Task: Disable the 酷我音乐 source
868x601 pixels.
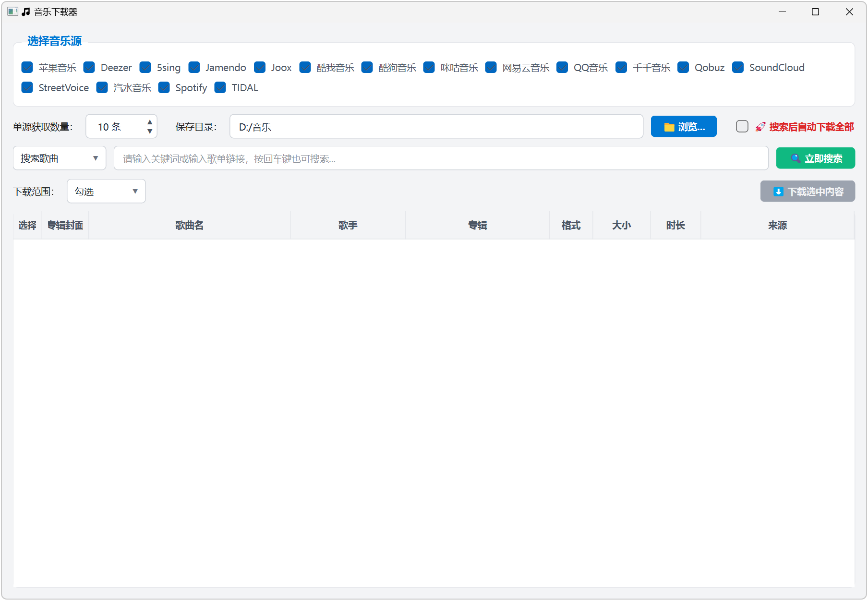Action: tap(305, 68)
